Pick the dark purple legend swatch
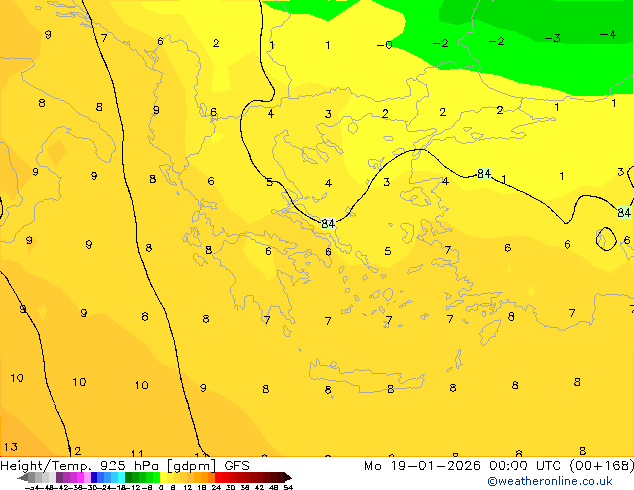634x490 pixels. click(x=59, y=477)
